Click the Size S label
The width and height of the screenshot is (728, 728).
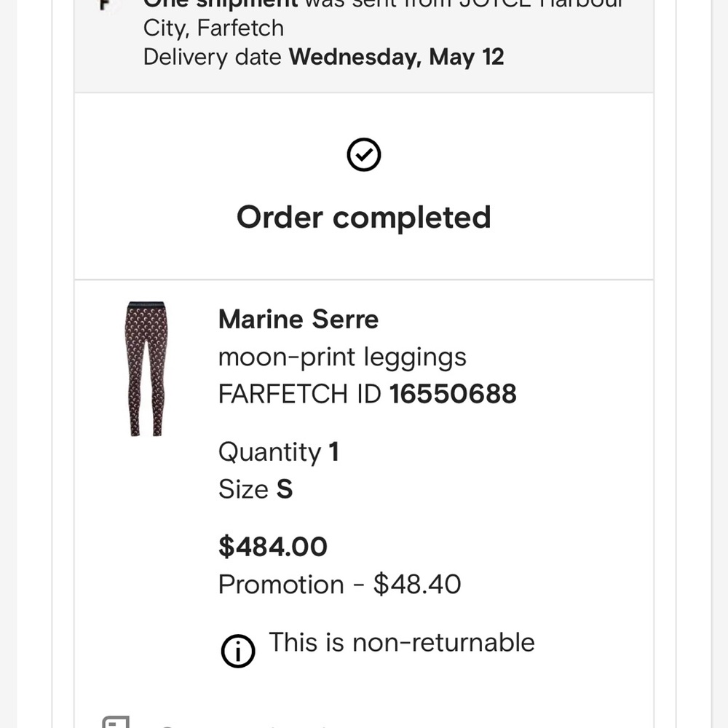(x=255, y=489)
